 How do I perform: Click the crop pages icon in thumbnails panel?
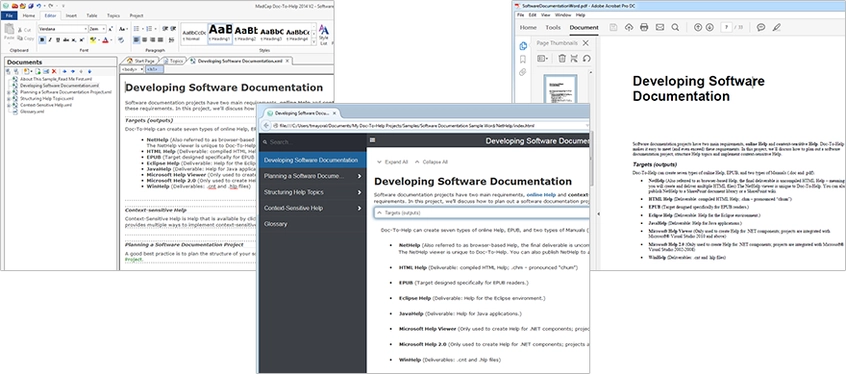tap(574, 58)
